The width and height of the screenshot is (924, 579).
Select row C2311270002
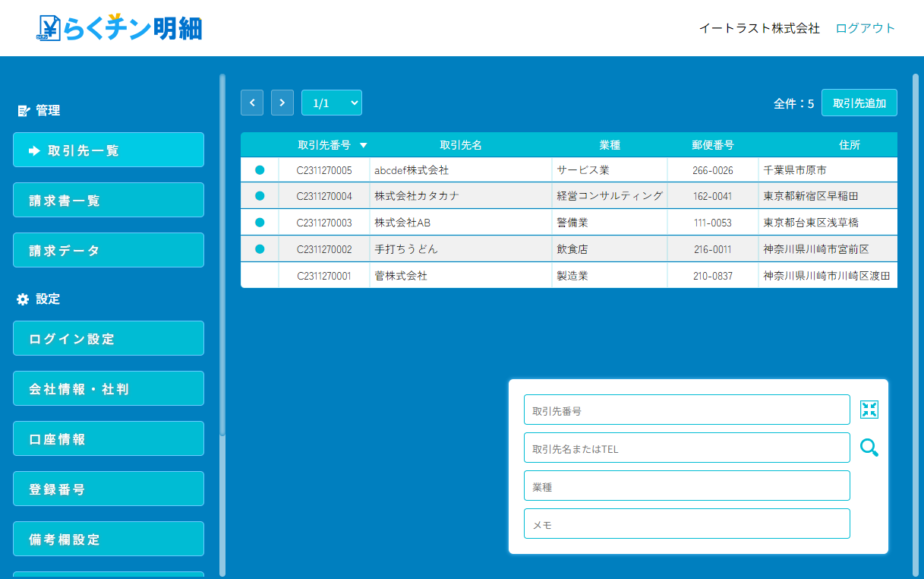pos(569,248)
